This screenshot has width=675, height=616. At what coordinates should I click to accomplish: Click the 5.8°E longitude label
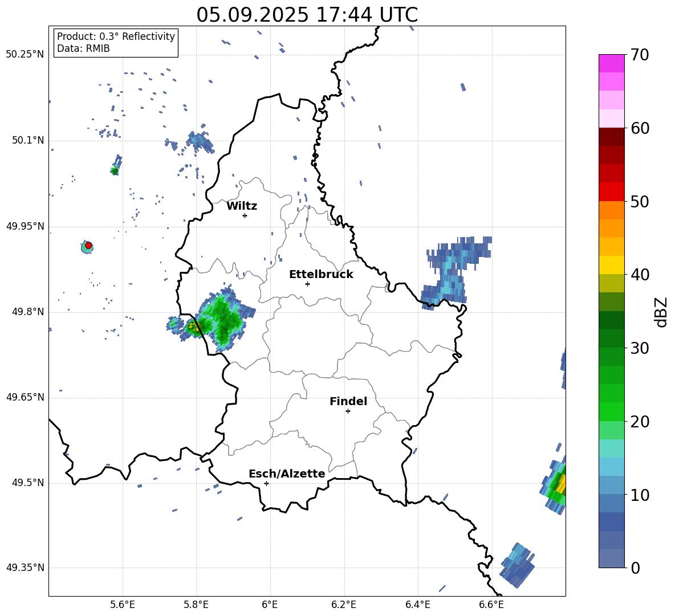click(x=196, y=605)
